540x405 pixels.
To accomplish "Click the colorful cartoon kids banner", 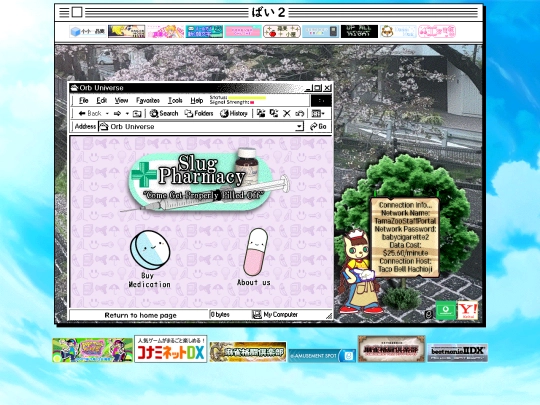I will (x=92, y=350).
